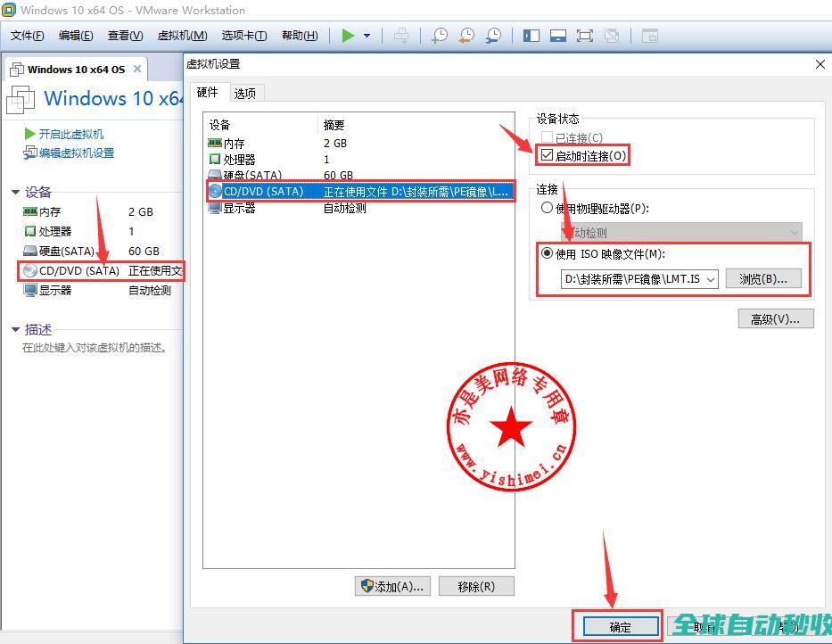Image resolution: width=832 pixels, height=644 pixels.
Task: Click the 确定 button
Action: [621, 626]
